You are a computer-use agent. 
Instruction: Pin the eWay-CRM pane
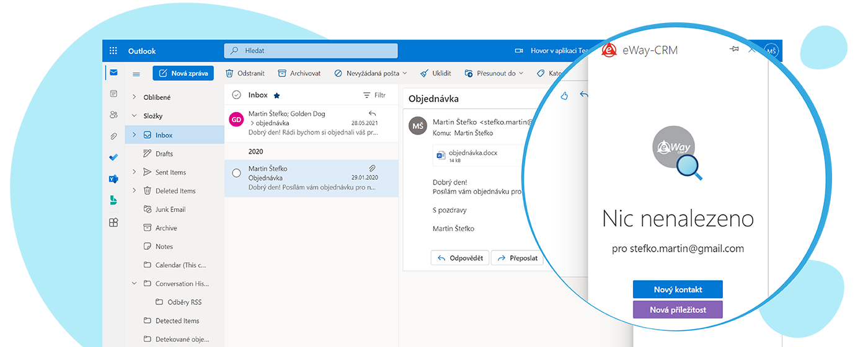[x=735, y=49]
